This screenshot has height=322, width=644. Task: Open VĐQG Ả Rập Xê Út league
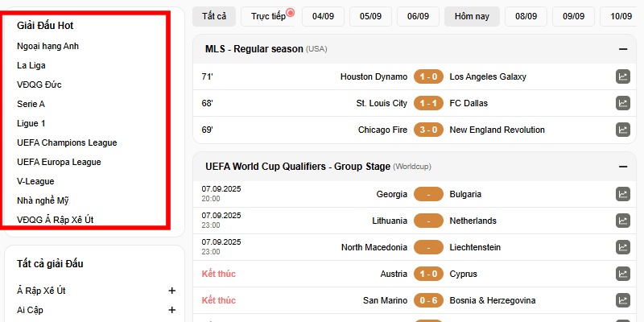pyautogui.click(x=56, y=220)
